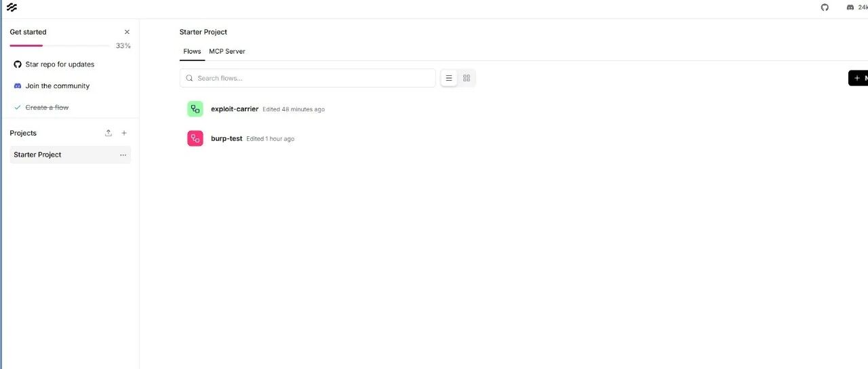Click the upload project icon
Screen dimensions: 868x369
click(x=108, y=133)
